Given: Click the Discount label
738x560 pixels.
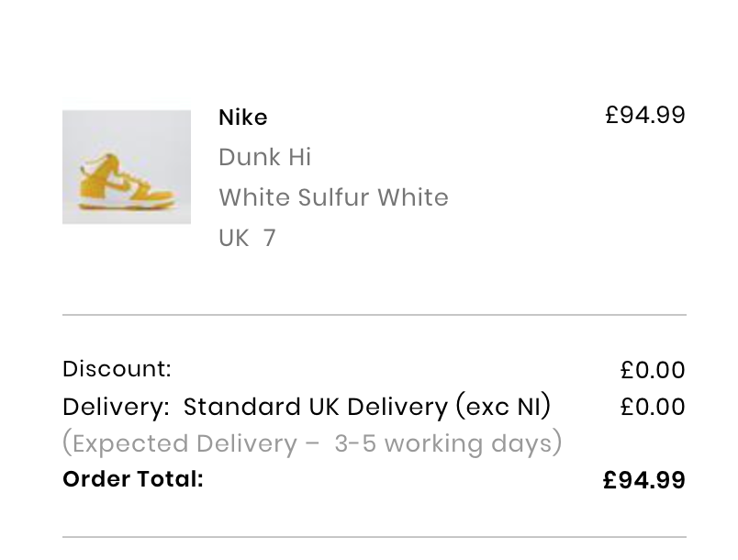Looking at the screenshot, I should click(117, 369).
